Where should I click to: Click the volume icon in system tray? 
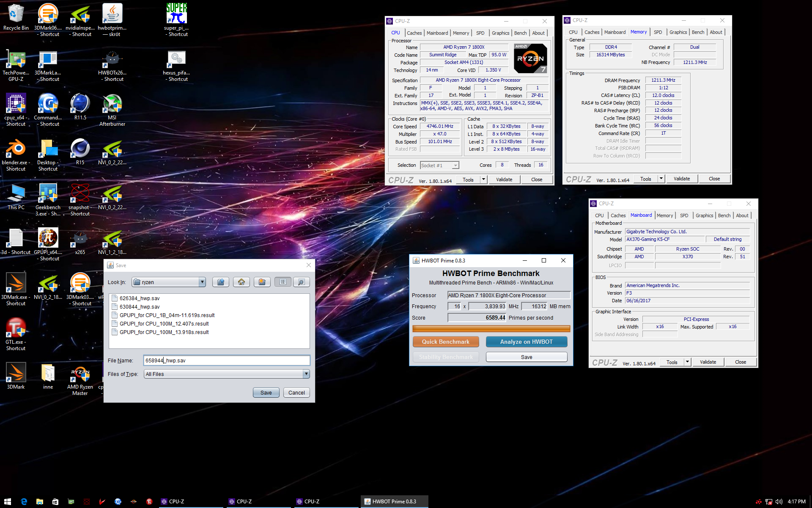[779, 502]
